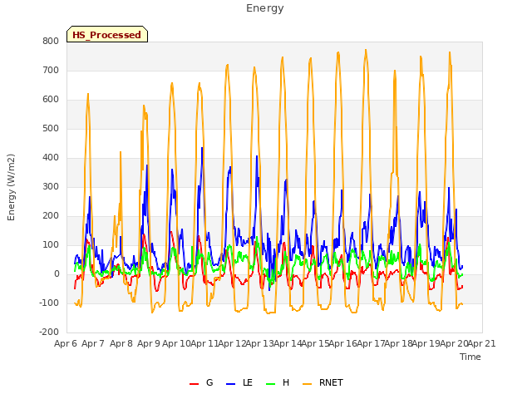Select the RNET legend label
The height and width of the screenshot is (399, 532).
pos(331,382)
